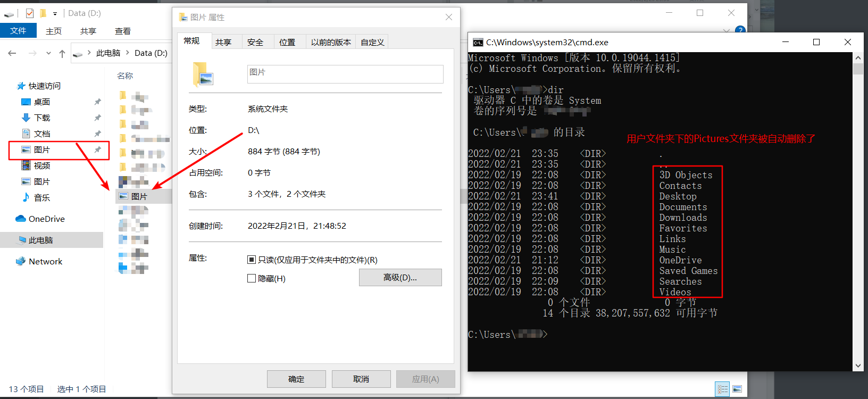The image size is (868, 399).
Task: Open 下载 in the sidebar
Action: (42, 118)
